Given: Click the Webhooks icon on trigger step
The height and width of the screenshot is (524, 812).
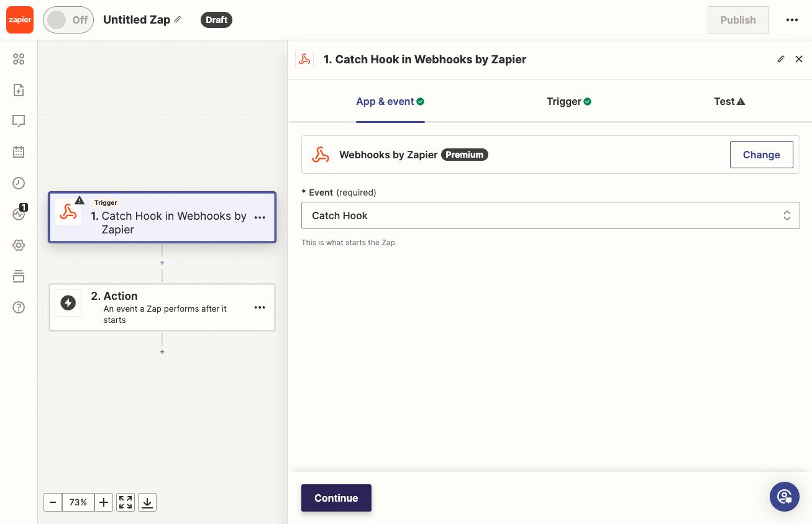Looking at the screenshot, I should (x=68, y=212).
